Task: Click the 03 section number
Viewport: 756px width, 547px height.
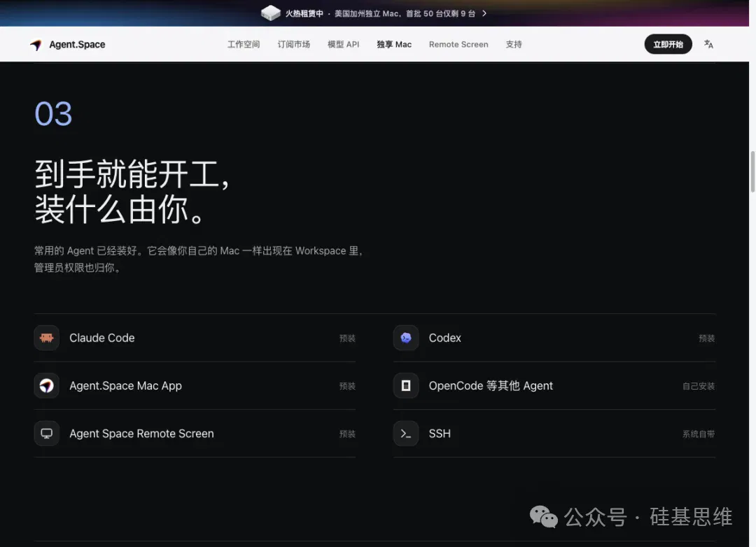Action: tap(53, 114)
